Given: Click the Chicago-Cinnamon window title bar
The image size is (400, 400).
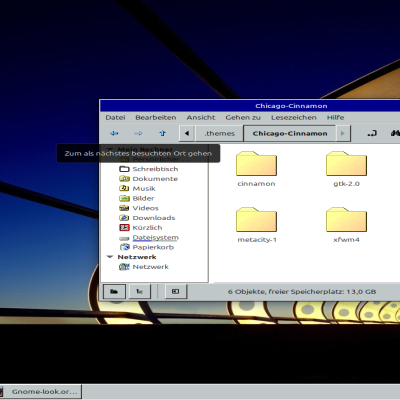Looking at the screenshot, I should coord(250,106).
